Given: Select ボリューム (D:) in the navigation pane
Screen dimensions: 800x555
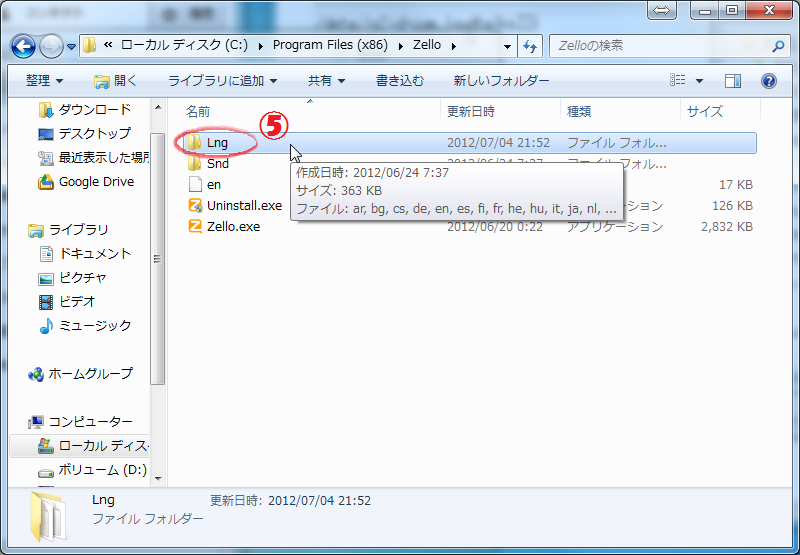Looking at the screenshot, I should (93, 470).
